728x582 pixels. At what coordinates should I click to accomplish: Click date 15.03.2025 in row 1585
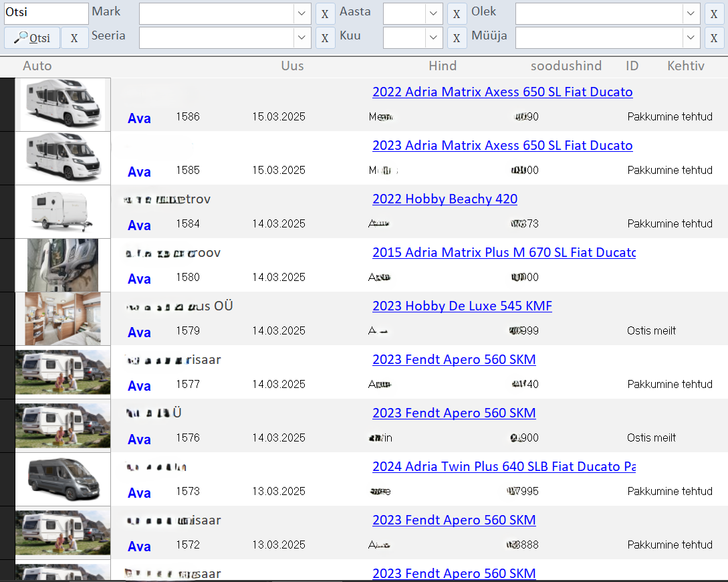pyautogui.click(x=279, y=170)
